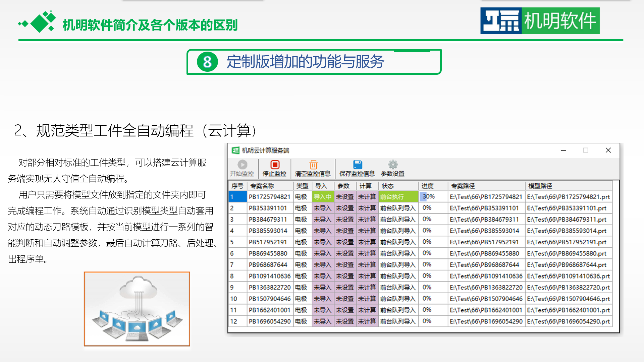The height and width of the screenshot is (362, 644).
Task: Click model path E:\Test\66\PB353391101.prt
Action: [x=569, y=208]
